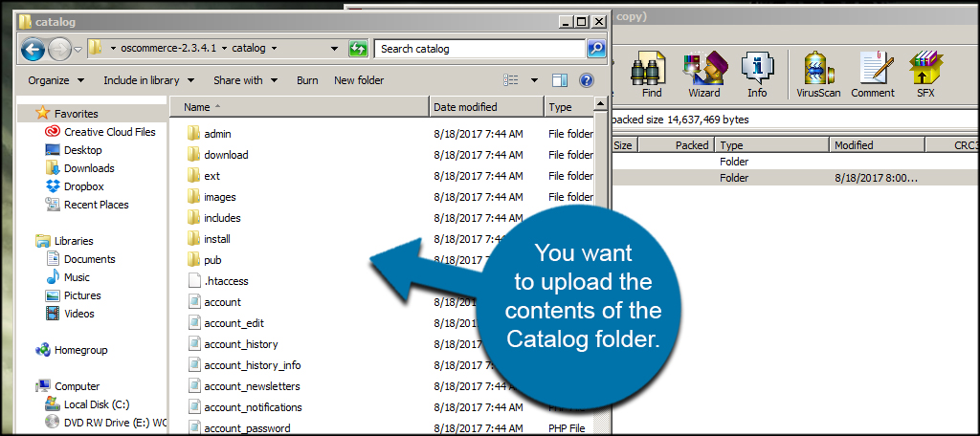Screen dimensions: 980x436
Task: Select the account_history file
Action: [x=232, y=344]
